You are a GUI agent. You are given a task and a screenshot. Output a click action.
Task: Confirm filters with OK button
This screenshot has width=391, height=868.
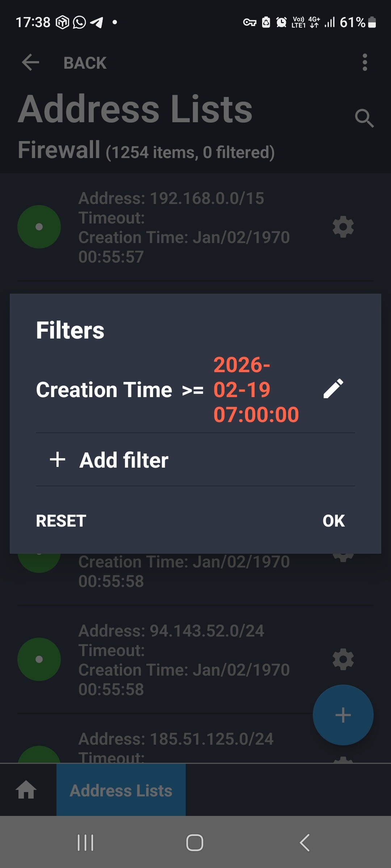(x=333, y=521)
